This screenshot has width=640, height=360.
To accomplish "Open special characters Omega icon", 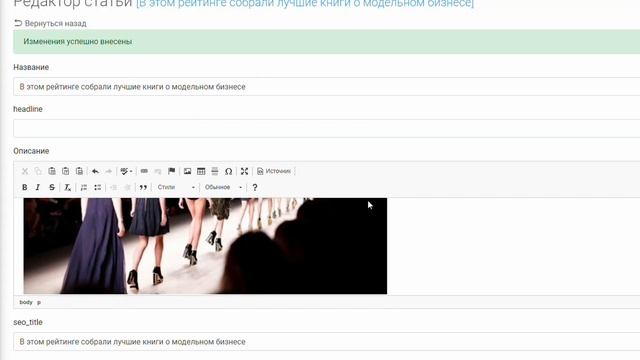I will point(229,171).
